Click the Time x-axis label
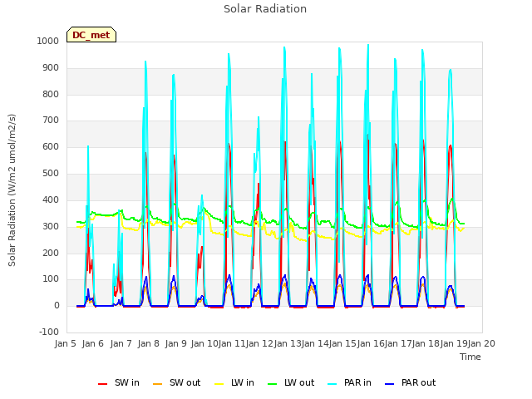Viewport: 532px width, 399px height. click(470, 357)
